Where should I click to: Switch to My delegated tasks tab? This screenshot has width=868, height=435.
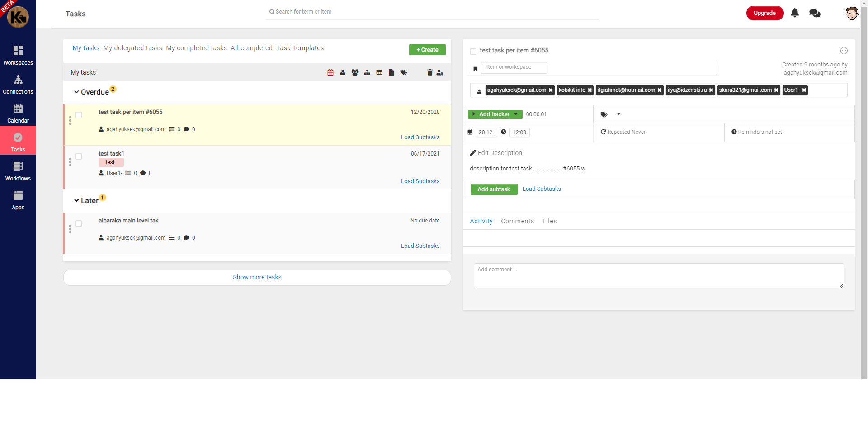click(132, 48)
